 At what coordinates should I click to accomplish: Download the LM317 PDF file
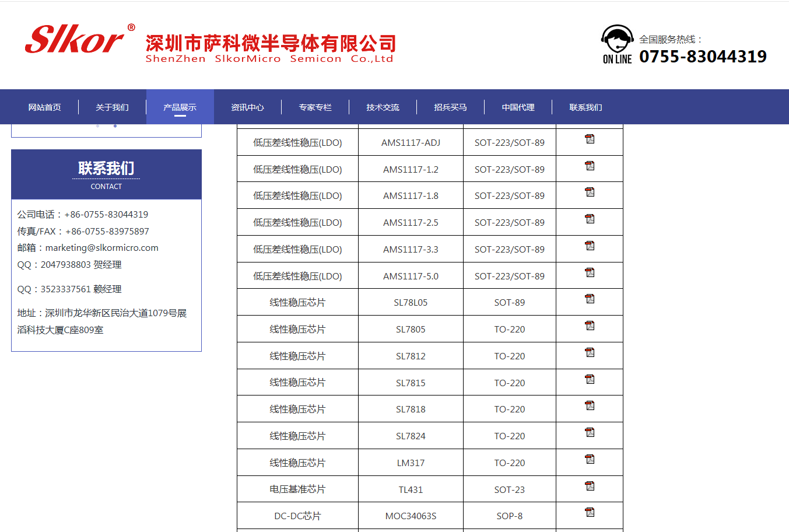590,459
